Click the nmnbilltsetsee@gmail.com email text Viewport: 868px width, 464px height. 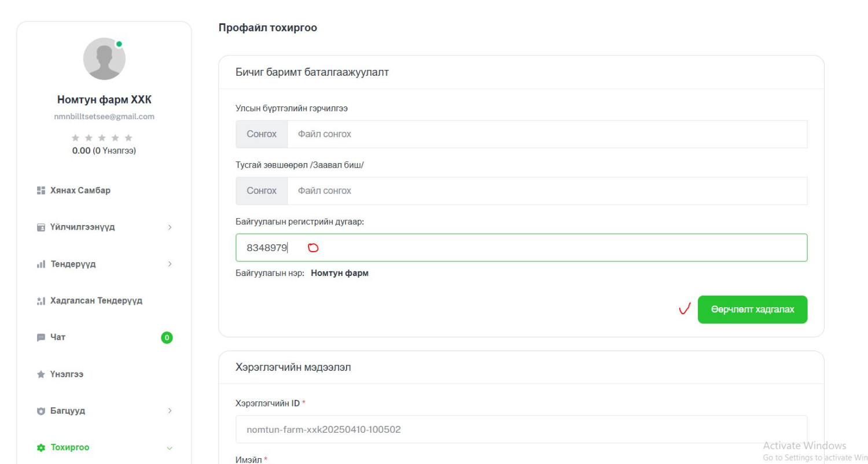[104, 116]
